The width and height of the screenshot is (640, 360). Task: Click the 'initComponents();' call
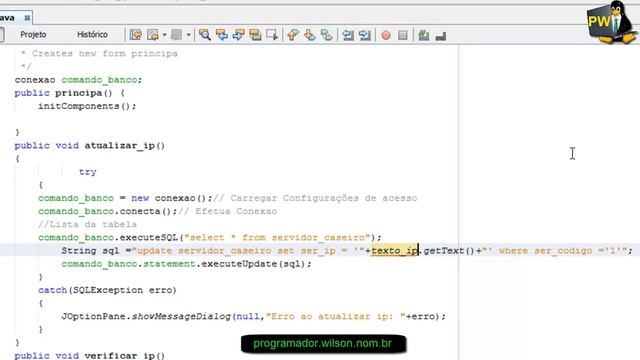[87, 106]
